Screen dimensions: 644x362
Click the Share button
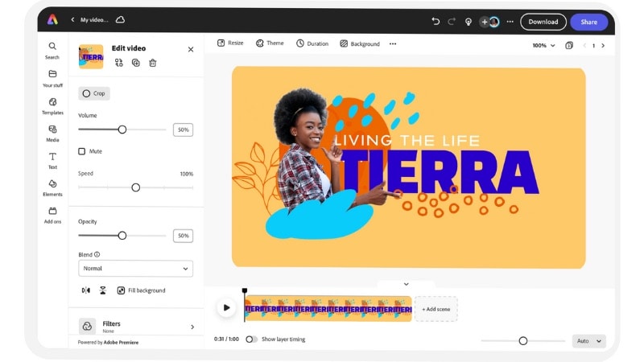click(x=589, y=22)
